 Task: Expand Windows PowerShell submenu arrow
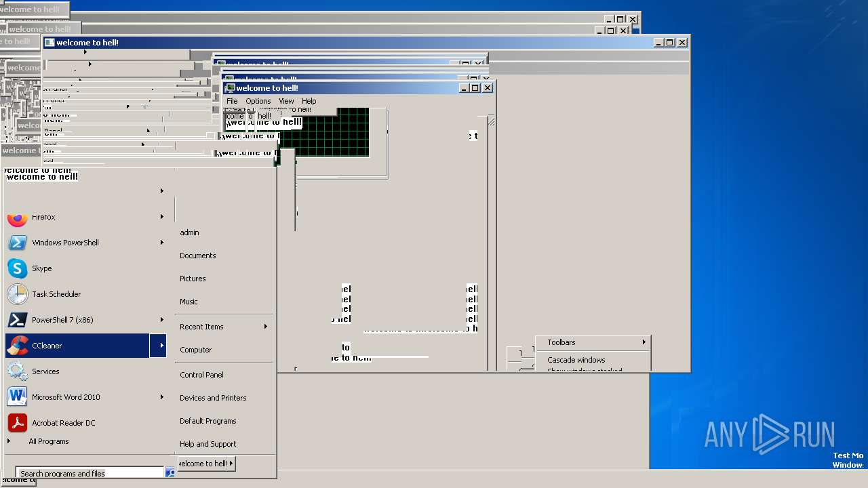(161, 243)
